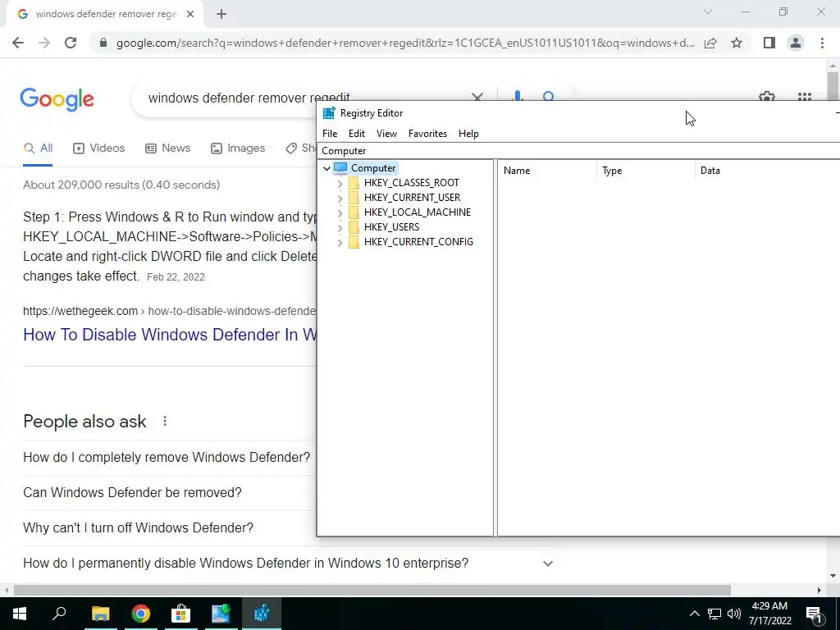Expand HKEY_CURRENT_USER key
The image size is (840, 630).
(340, 198)
